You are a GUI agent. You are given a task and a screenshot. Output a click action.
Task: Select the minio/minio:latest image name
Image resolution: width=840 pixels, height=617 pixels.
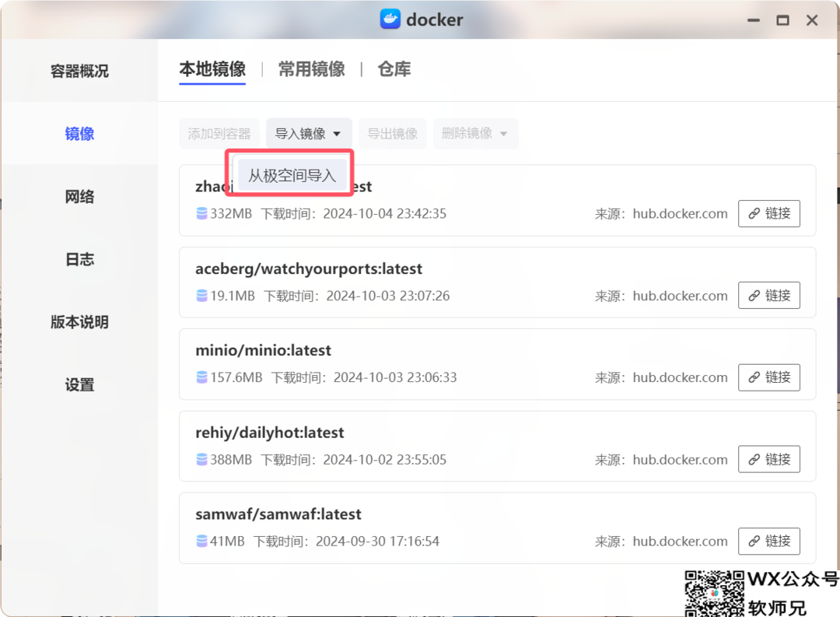point(263,351)
